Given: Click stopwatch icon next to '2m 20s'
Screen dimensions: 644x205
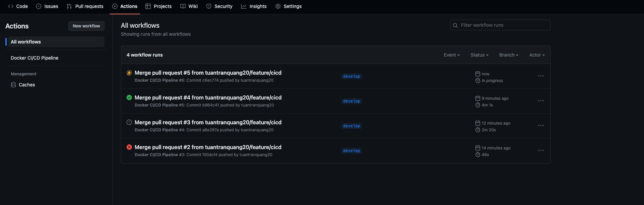Looking at the screenshot, I should coord(478,130).
